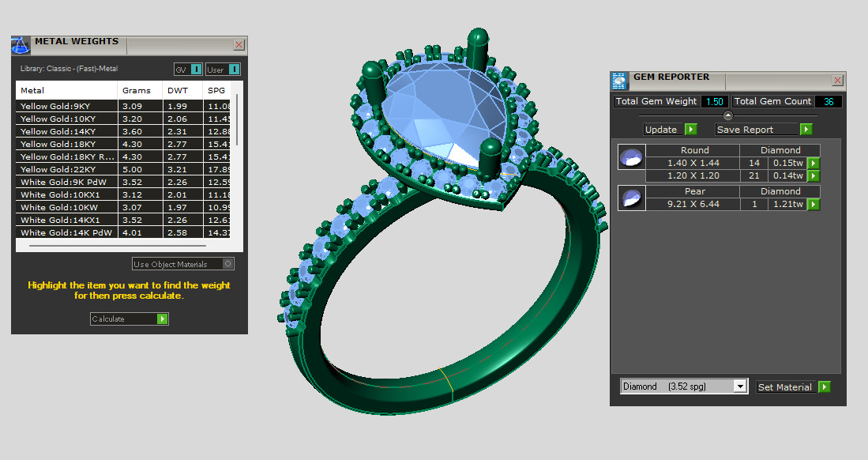The width and height of the screenshot is (868, 460).
Task: Click the Round shape header cell
Action: click(693, 150)
